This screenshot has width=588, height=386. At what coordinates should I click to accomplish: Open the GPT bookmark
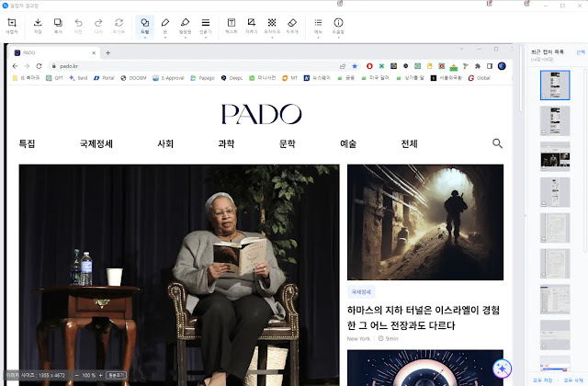pos(54,78)
